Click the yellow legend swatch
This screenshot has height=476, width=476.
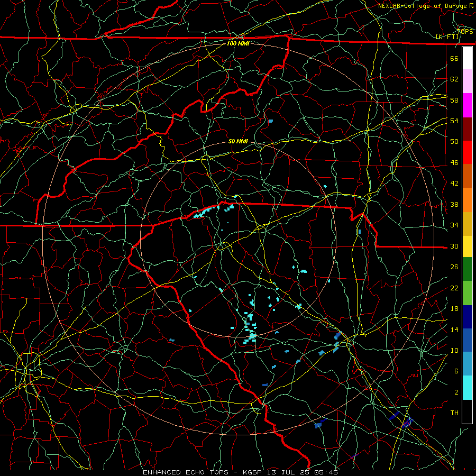coord(467,246)
